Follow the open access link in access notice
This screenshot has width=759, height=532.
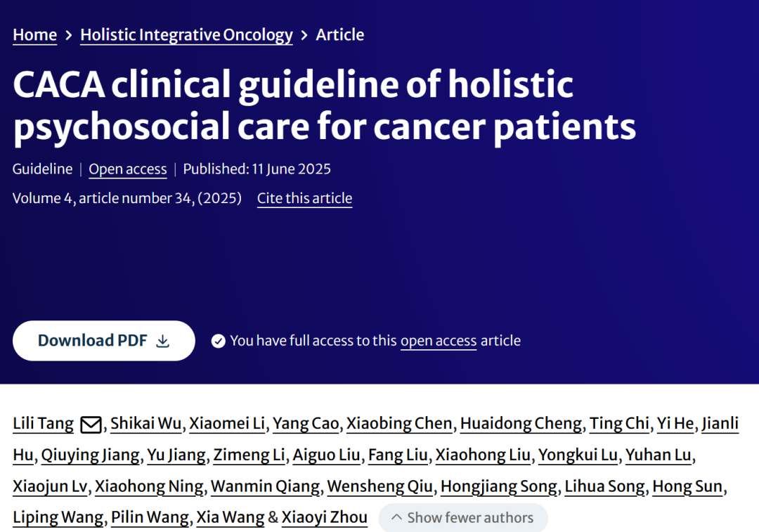pyautogui.click(x=439, y=341)
